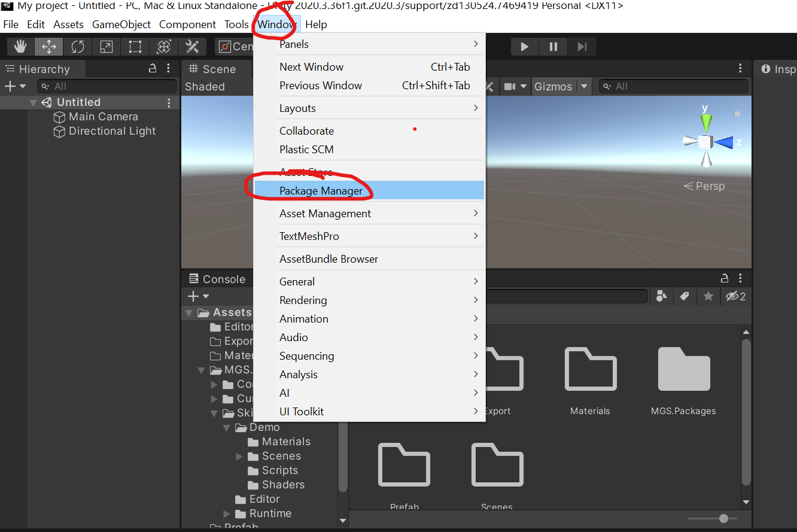Select the Move tool
Screen dimensions: 797x532
pyautogui.click(x=49, y=47)
